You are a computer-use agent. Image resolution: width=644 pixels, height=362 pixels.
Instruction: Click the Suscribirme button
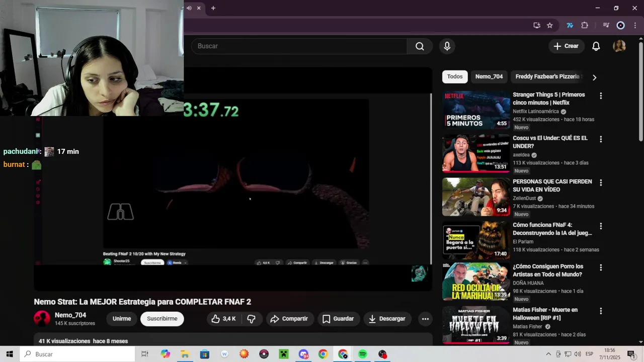pyautogui.click(x=162, y=319)
